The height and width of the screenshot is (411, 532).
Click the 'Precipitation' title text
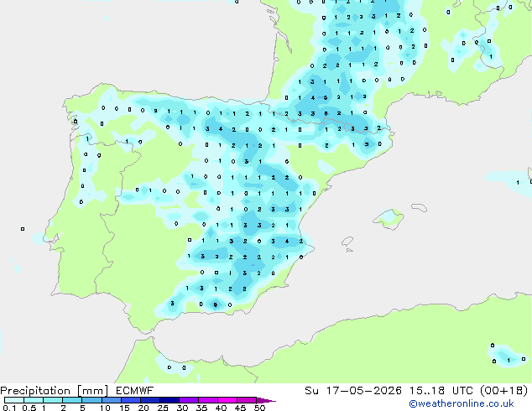click(x=35, y=391)
